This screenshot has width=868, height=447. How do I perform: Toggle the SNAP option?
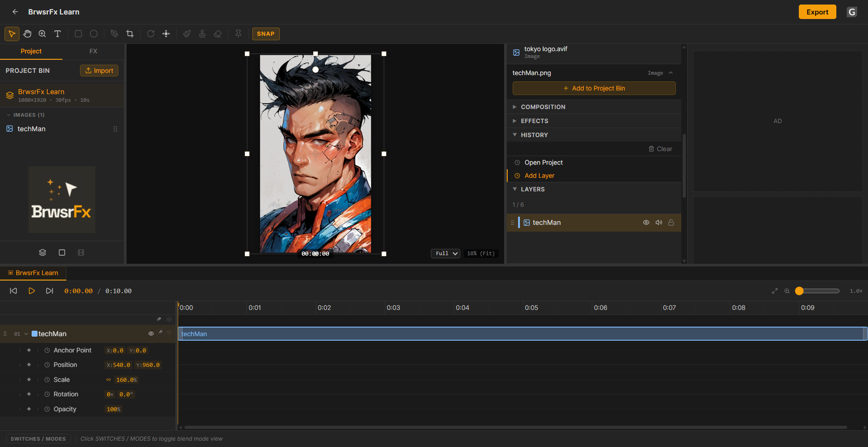[266, 34]
